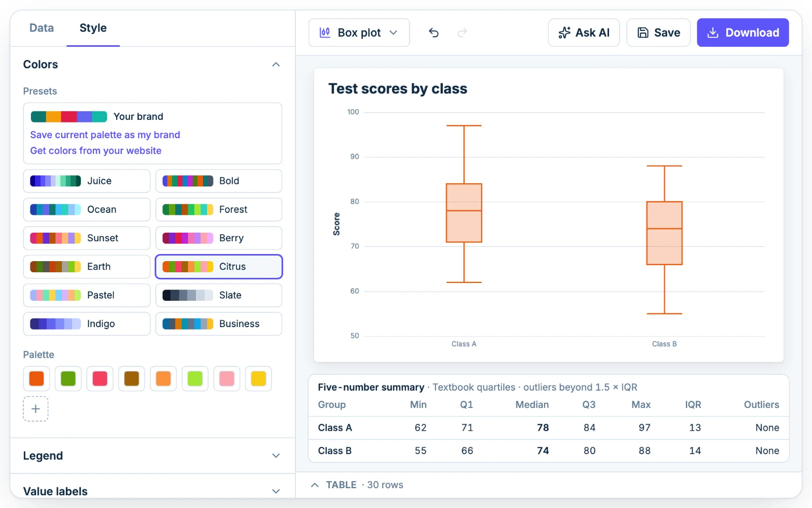Open the Box plot chart type dropdown
The image size is (812, 508).
359,33
